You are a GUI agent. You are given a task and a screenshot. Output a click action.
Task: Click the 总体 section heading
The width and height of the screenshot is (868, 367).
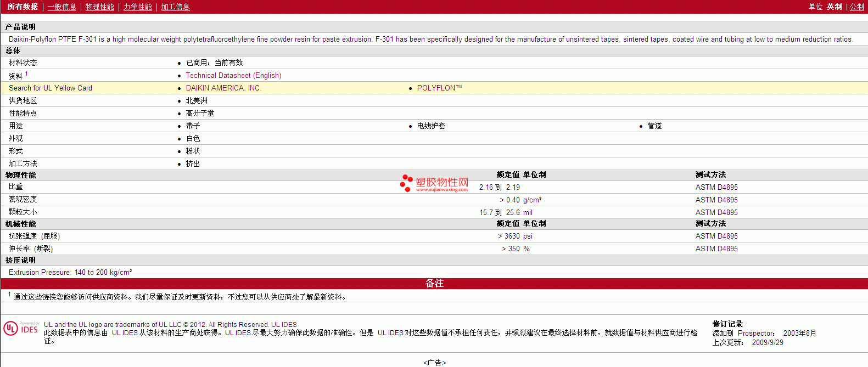pyautogui.click(x=13, y=50)
